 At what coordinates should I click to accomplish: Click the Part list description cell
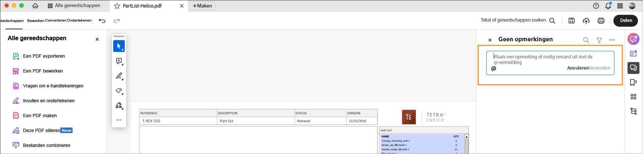256,121
